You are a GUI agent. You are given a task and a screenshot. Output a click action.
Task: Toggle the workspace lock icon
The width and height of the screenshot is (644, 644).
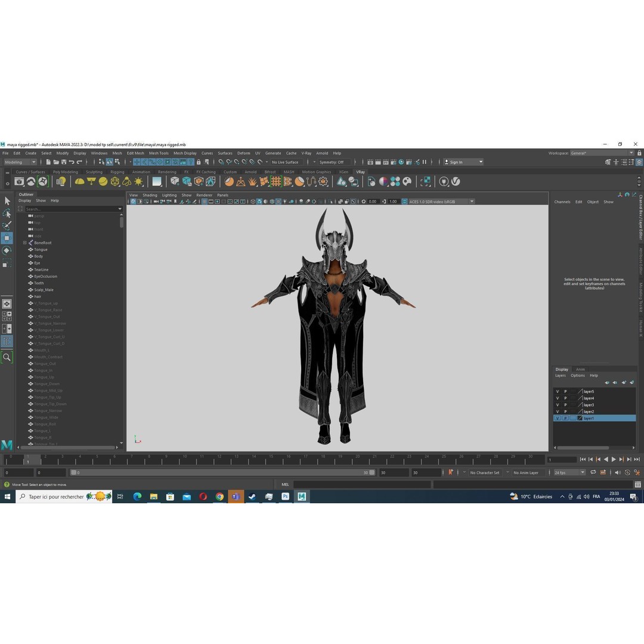point(639,153)
